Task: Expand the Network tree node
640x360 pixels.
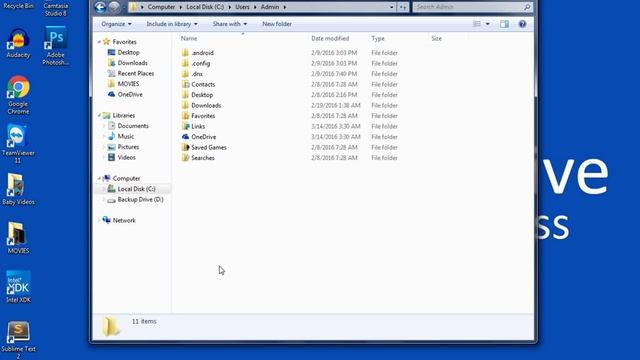Action: 99,220
